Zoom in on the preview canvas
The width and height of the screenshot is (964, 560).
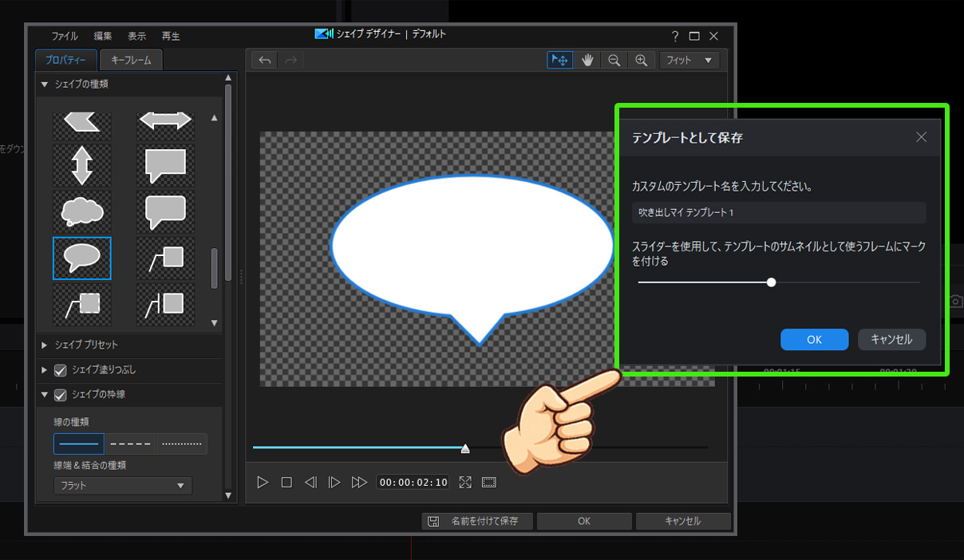[x=642, y=60]
